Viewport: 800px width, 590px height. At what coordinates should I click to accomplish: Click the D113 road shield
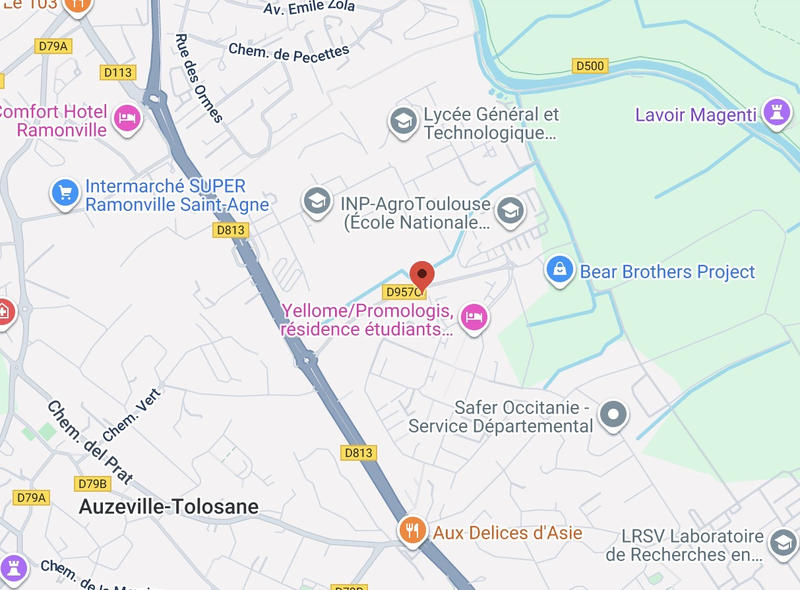point(118,72)
